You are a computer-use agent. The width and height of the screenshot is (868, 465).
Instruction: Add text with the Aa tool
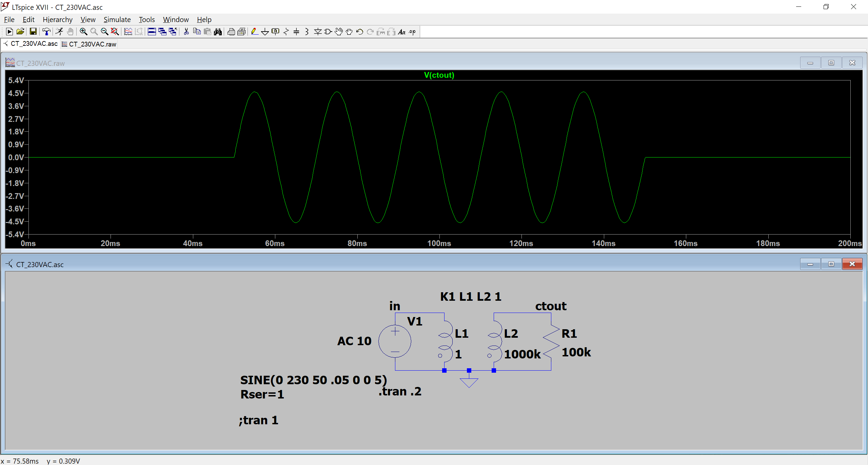(402, 32)
